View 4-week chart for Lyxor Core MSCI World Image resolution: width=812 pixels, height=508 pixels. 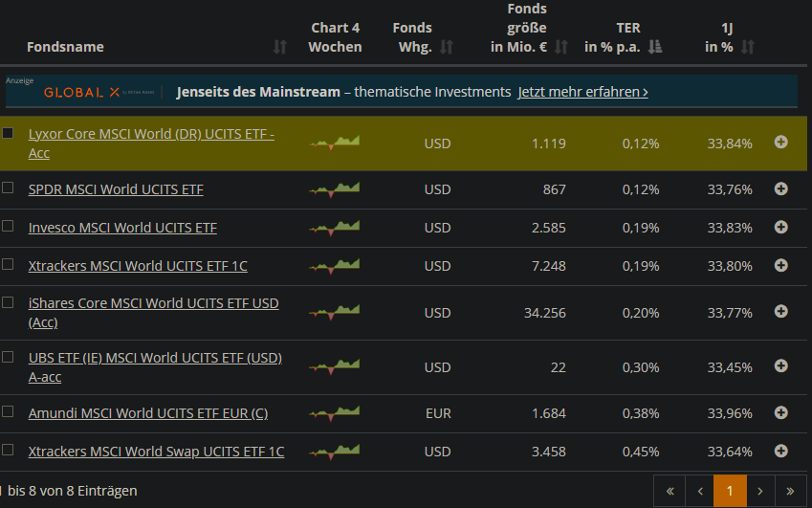click(x=335, y=143)
